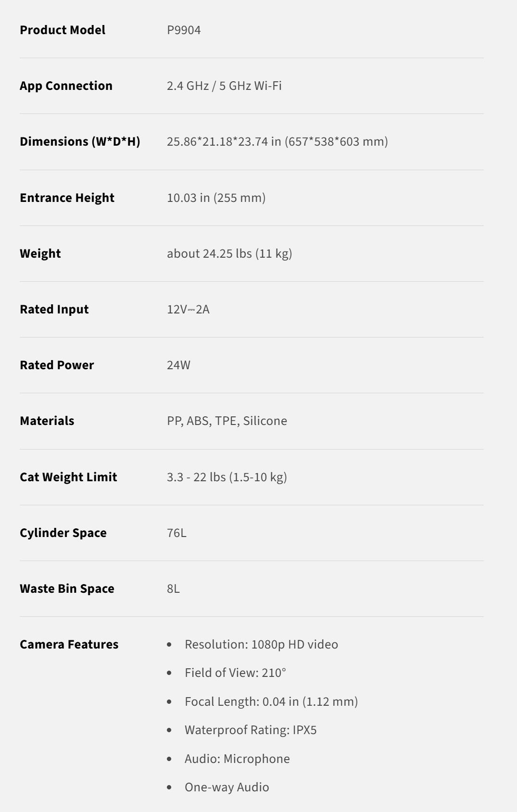Click the 12V 2A rated input value

(188, 309)
